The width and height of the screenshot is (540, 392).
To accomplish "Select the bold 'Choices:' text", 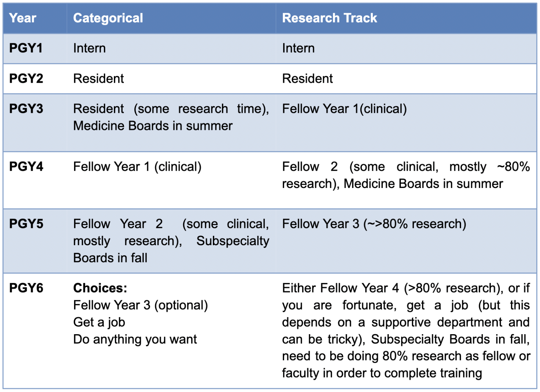I will (100, 288).
